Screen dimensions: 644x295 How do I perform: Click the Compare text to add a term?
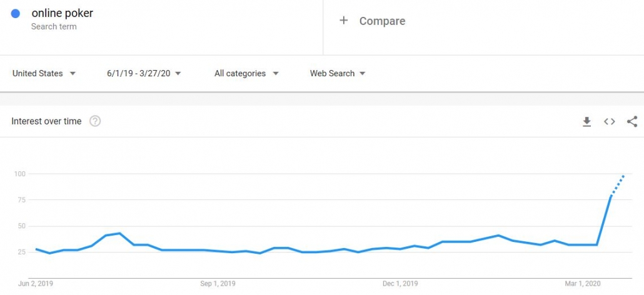pos(383,21)
